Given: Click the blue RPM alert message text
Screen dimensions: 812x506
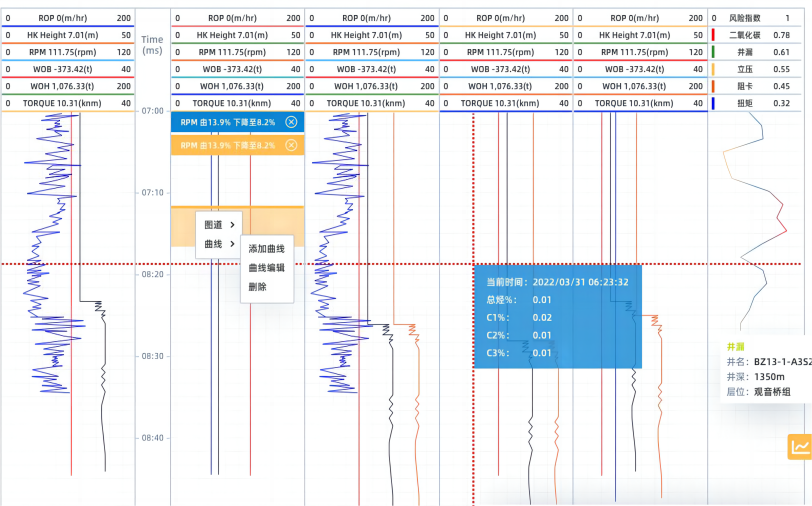Looking at the screenshot, I should tap(227, 121).
